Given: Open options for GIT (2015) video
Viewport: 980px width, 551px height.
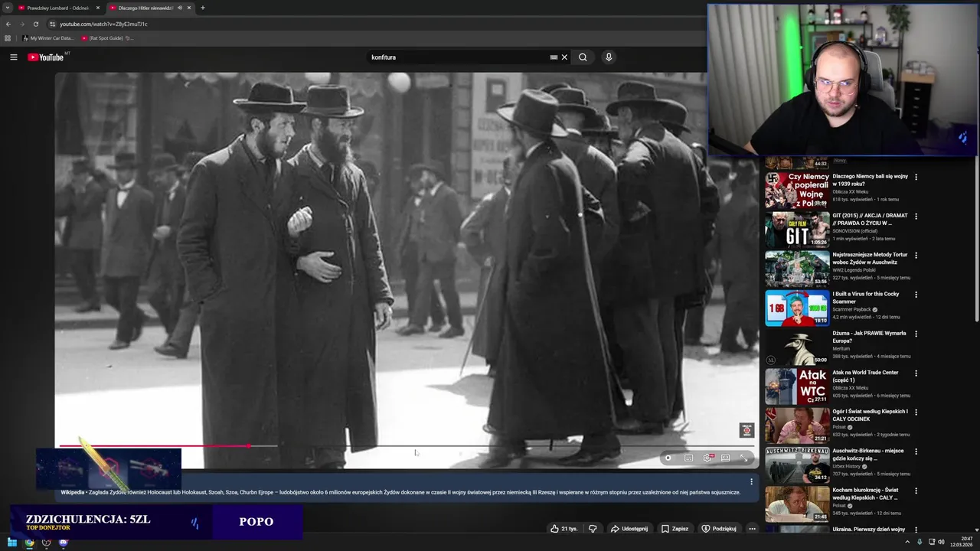Looking at the screenshot, I should pyautogui.click(x=916, y=216).
